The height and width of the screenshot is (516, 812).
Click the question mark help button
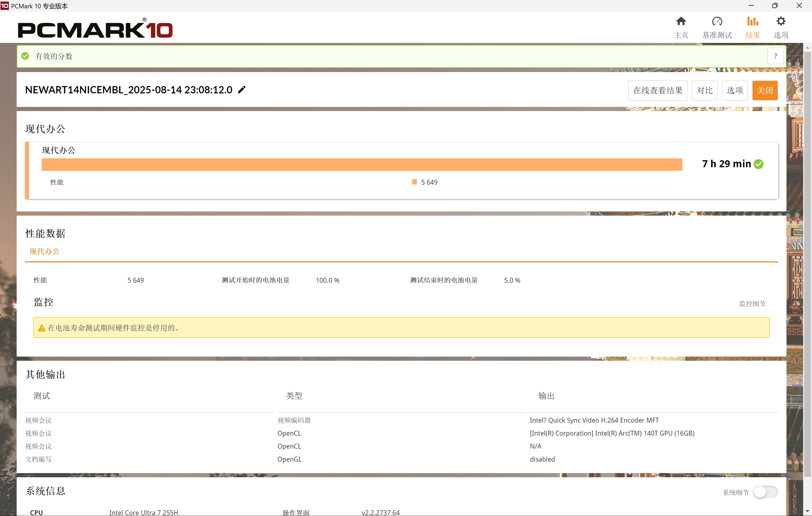[775, 56]
